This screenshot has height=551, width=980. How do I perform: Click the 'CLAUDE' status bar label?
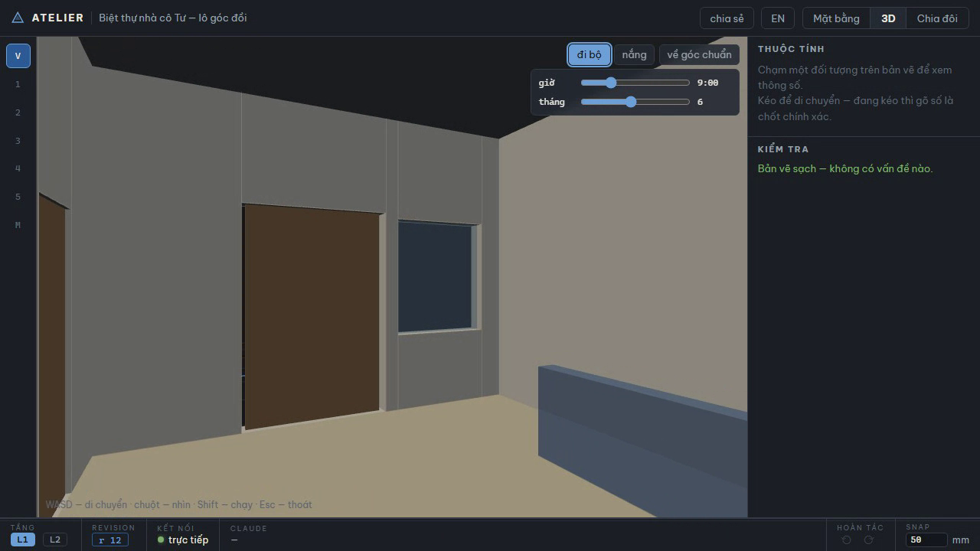pyautogui.click(x=249, y=528)
